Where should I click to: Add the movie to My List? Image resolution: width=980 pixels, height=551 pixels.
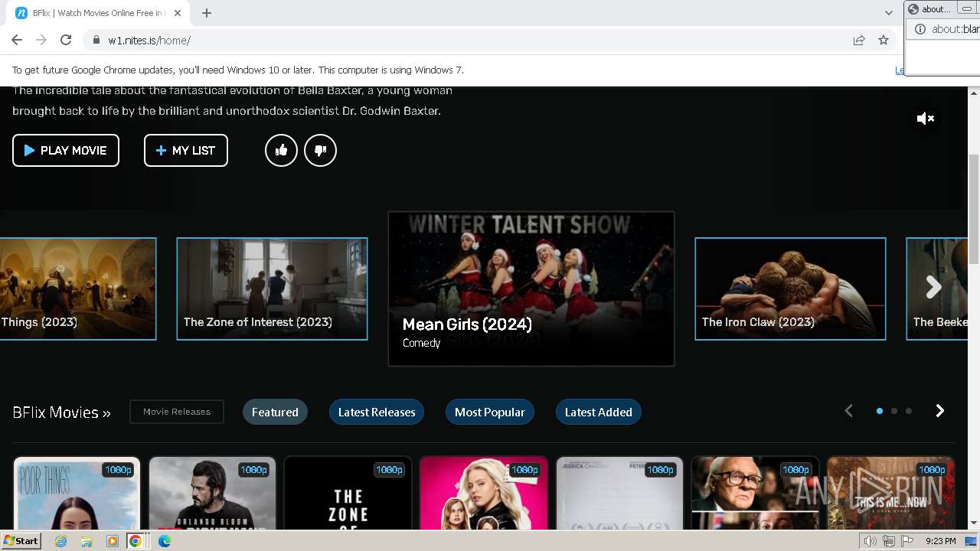(x=185, y=150)
